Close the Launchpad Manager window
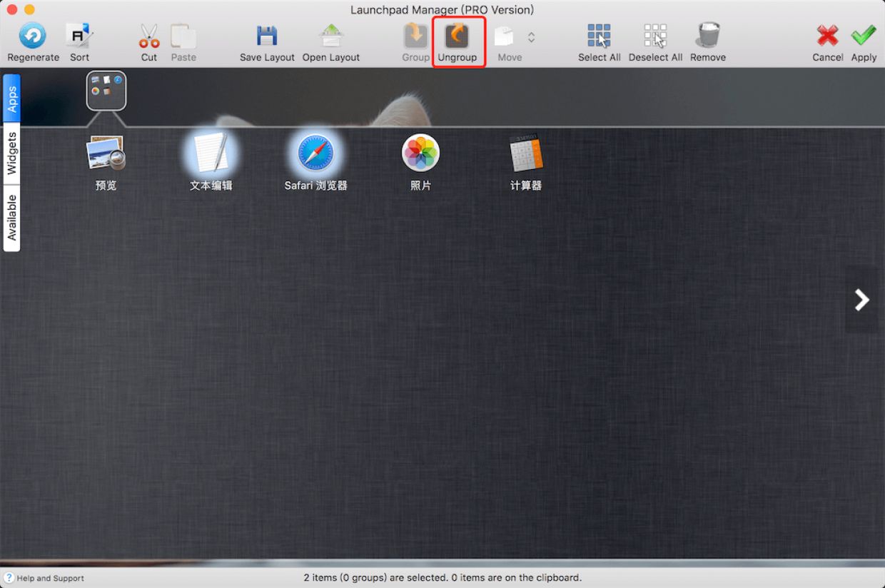Viewport: 885px width, 588px height. click(x=11, y=9)
